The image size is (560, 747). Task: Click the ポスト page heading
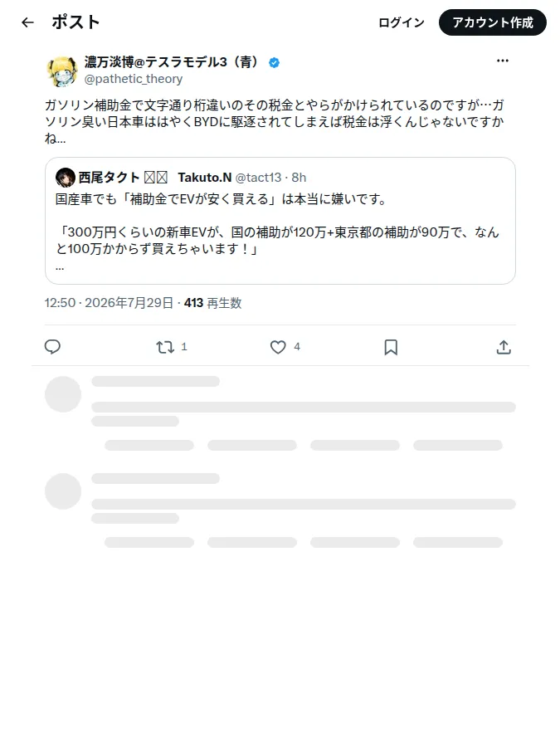pyautogui.click(x=75, y=22)
